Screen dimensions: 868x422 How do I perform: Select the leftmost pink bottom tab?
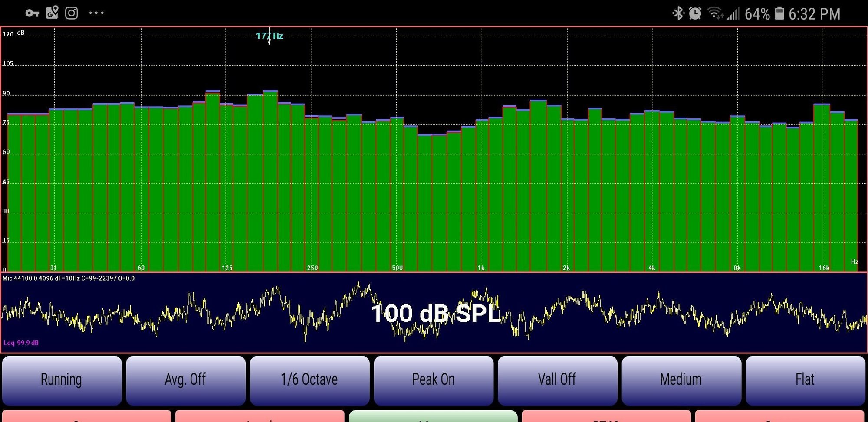87,416
